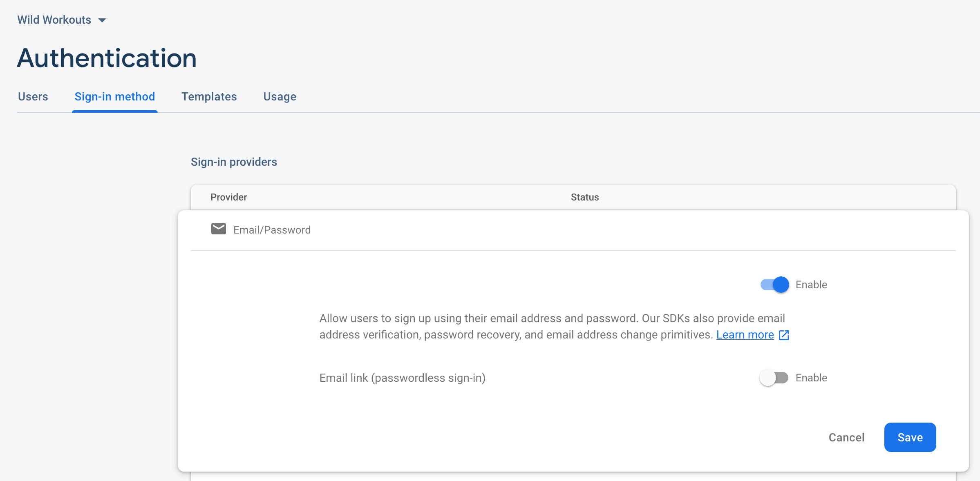Cancel the provider configuration changes

click(x=846, y=437)
